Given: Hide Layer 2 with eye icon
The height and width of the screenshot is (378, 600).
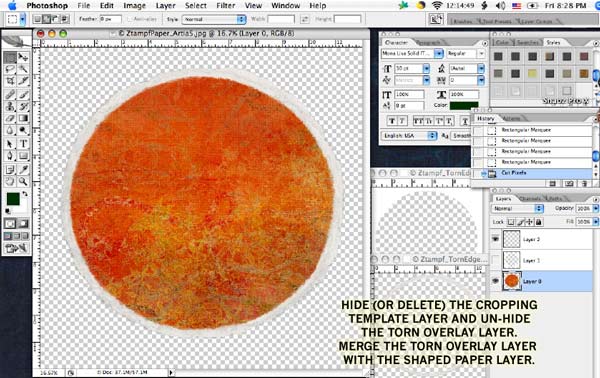Looking at the screenshot, I should 496,239.
